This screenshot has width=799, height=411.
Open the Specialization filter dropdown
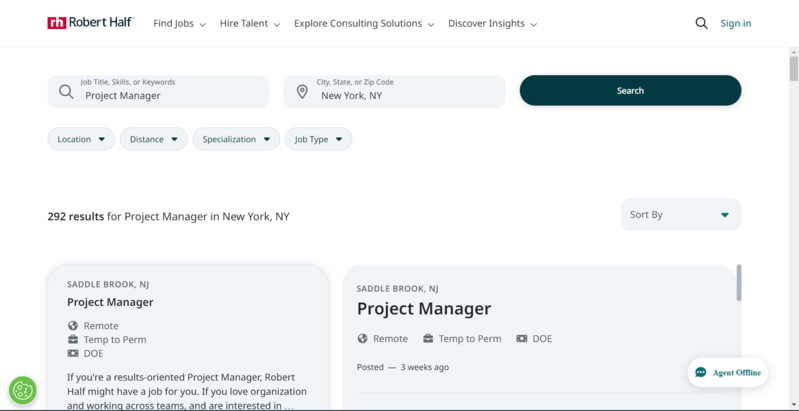(x=236, y=139)
